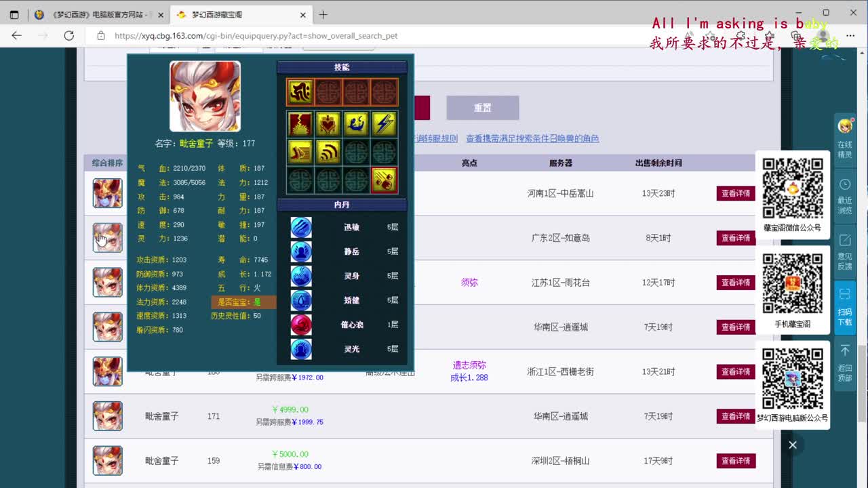Close the QR code panel
The width and height of the screenshot is (868, 488).
click(793, 445)
